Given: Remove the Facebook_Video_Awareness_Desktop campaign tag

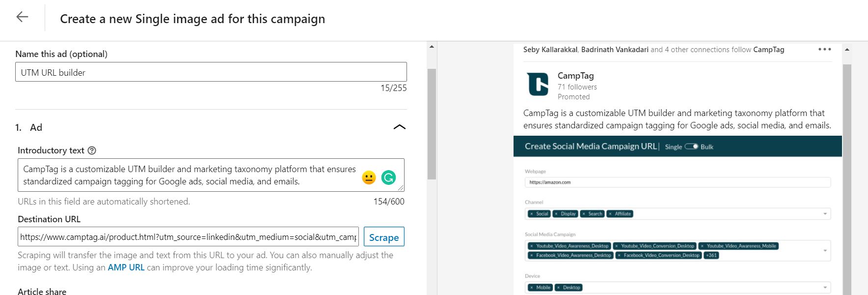Looking at the screenshot, I should tap(532, 255).
